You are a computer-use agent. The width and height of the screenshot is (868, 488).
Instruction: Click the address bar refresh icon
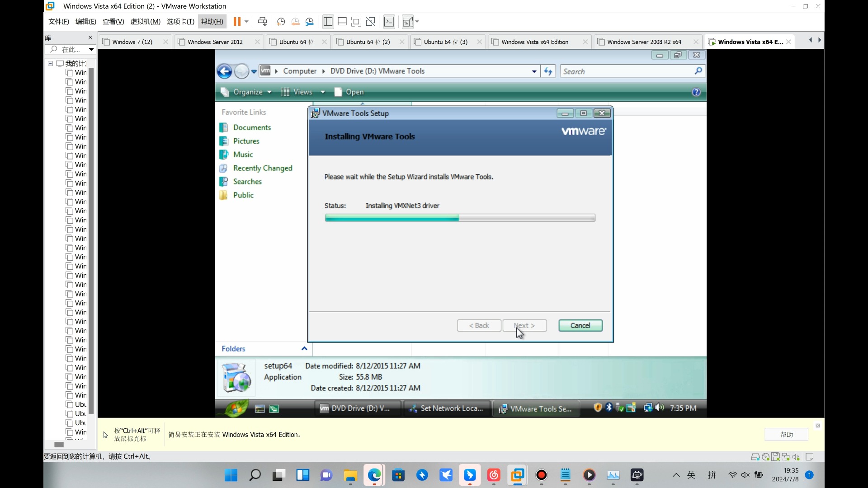(x=548, y=71)
